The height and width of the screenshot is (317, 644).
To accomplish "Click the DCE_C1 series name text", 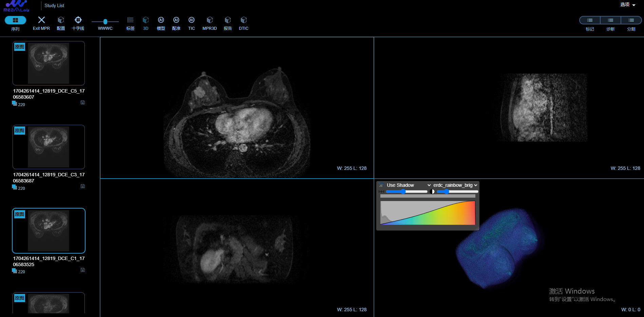I will (49, 261).
